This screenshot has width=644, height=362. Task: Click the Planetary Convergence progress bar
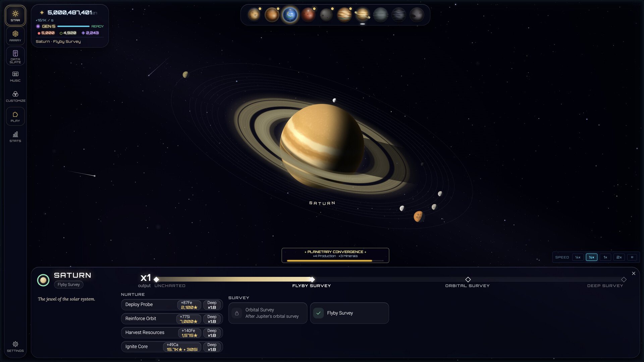(x=335, y=260)
